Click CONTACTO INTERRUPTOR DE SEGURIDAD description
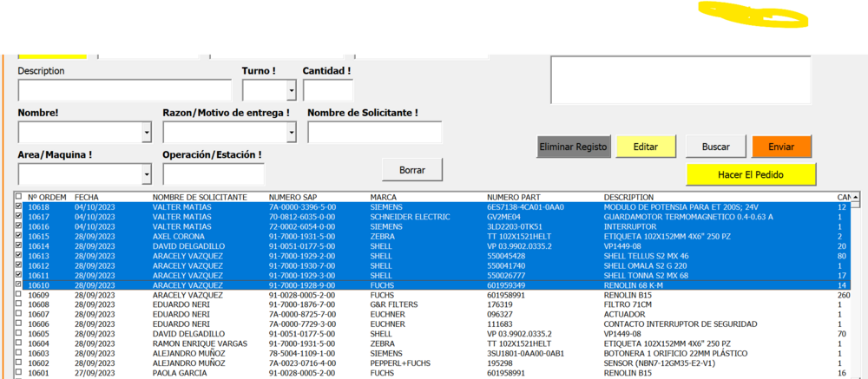 click(681, 323)
